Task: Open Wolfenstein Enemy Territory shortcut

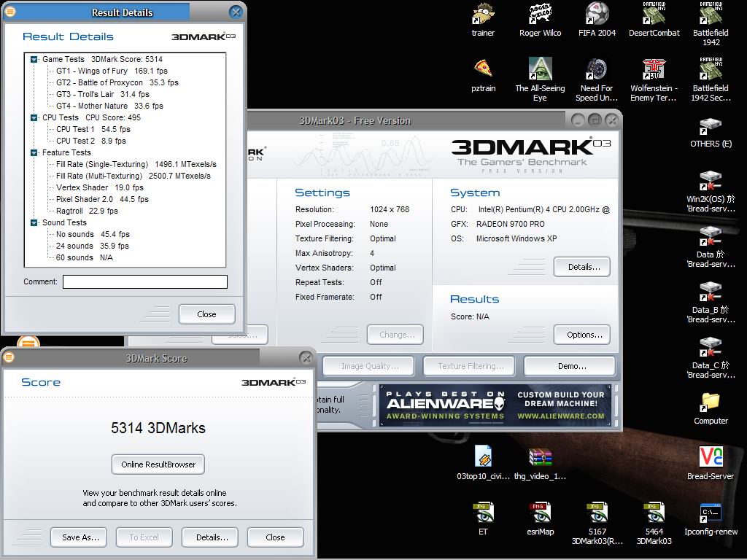Action: 654,79
